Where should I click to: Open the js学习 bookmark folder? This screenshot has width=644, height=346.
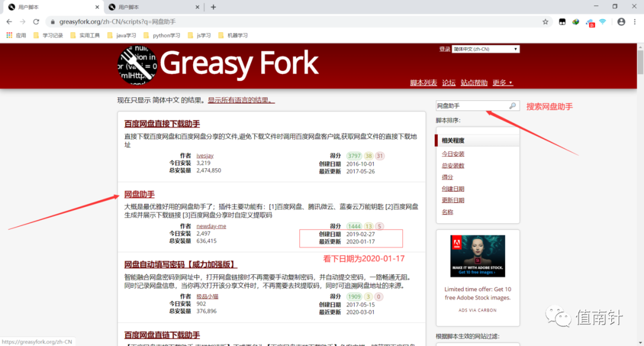[x=199, y=35]
